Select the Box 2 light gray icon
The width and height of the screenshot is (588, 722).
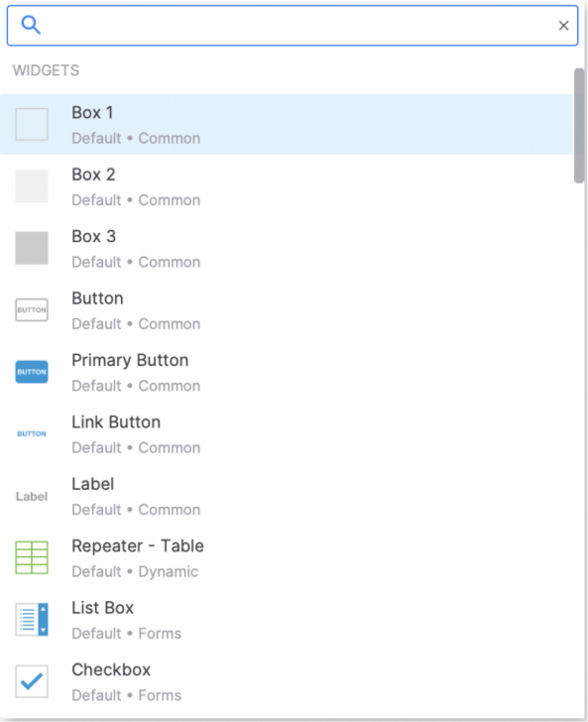pyautogui.click(x=32, y=186)
